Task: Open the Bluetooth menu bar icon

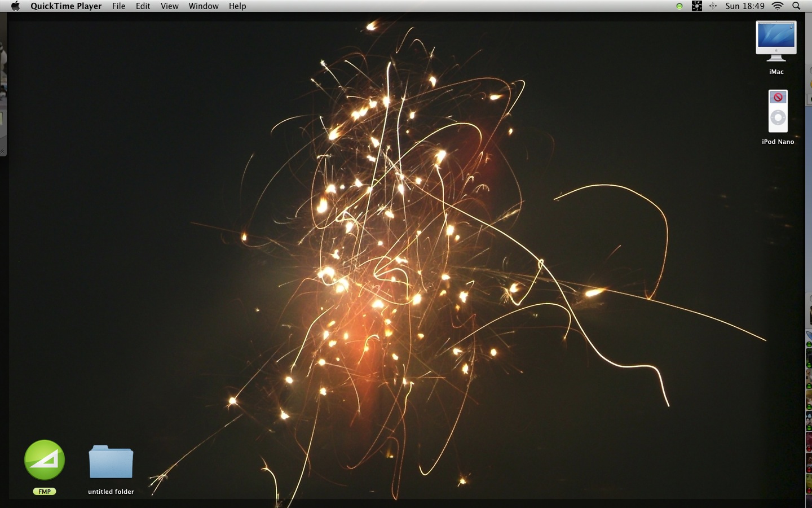Action: 713,6
